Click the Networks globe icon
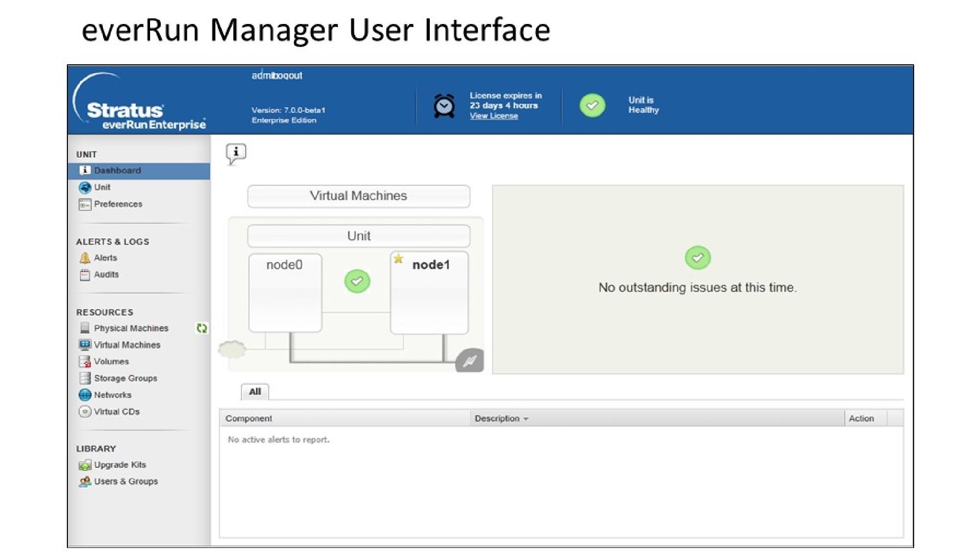Image resolution: width=980 pixels, height=551 pixels. [85, 395]
